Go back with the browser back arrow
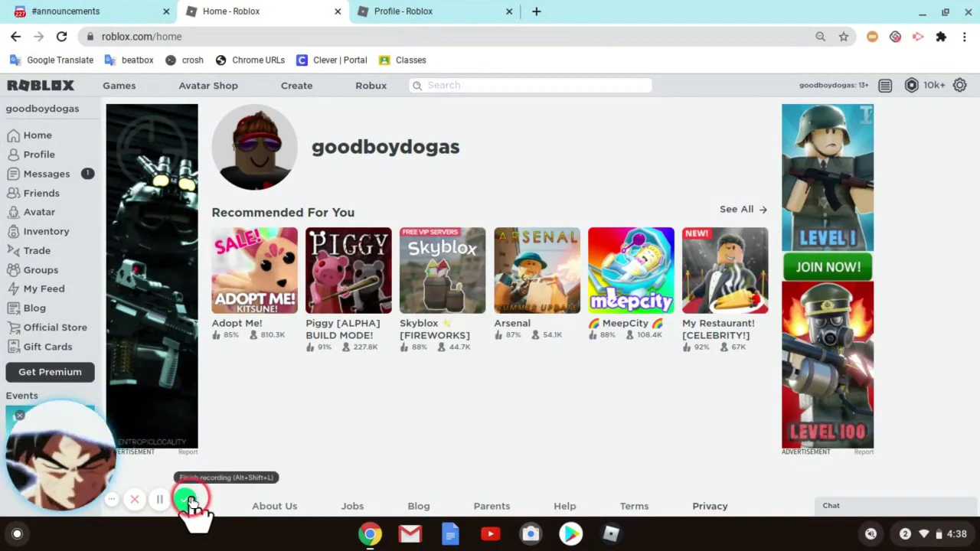The image size is (980, 551). coord(15,36)
